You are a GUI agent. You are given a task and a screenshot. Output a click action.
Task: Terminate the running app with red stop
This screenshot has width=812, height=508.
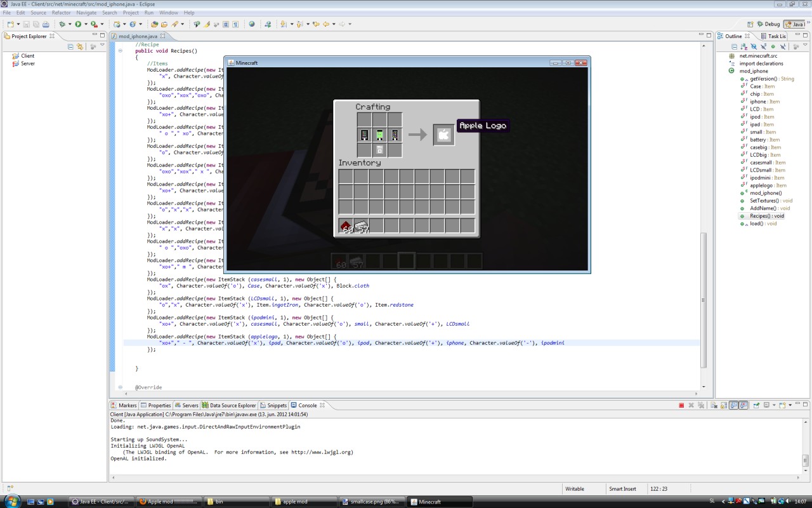pos(681,405)
